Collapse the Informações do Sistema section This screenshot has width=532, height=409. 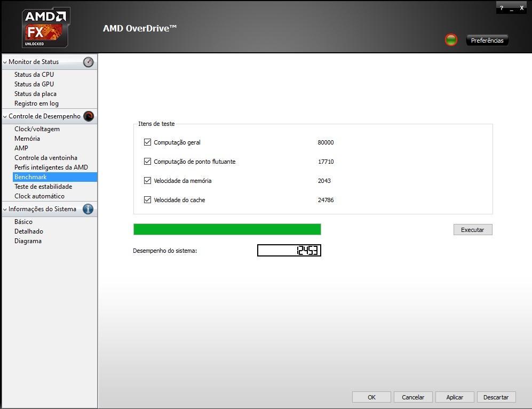pos(5,210)
